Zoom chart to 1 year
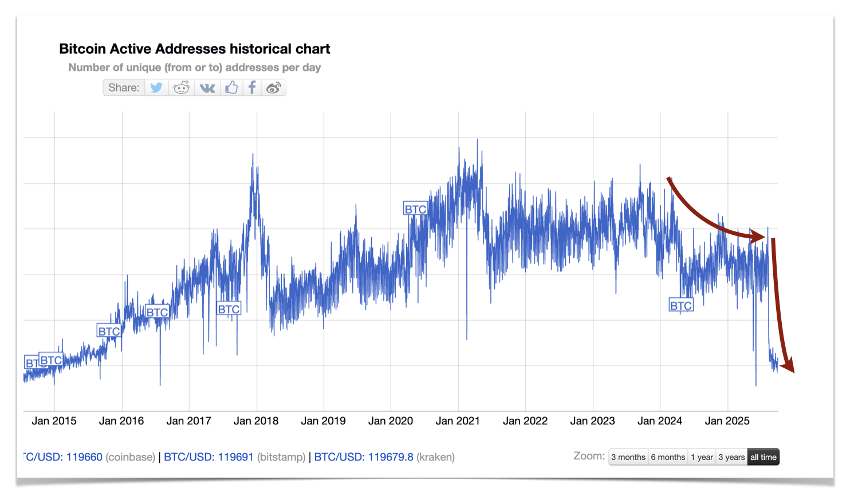 702,457
